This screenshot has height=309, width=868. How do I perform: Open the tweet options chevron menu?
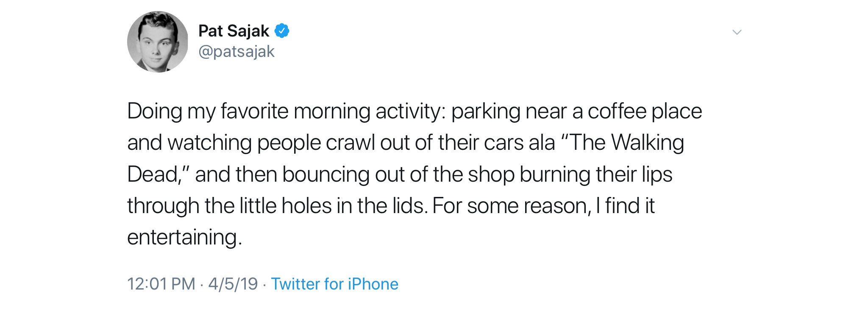coord(737,32)
